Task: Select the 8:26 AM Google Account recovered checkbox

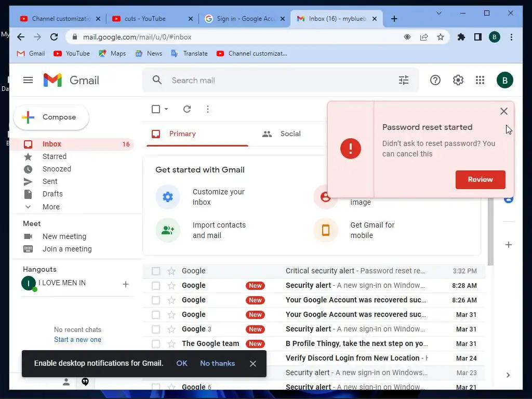Action: pos(156,300)
